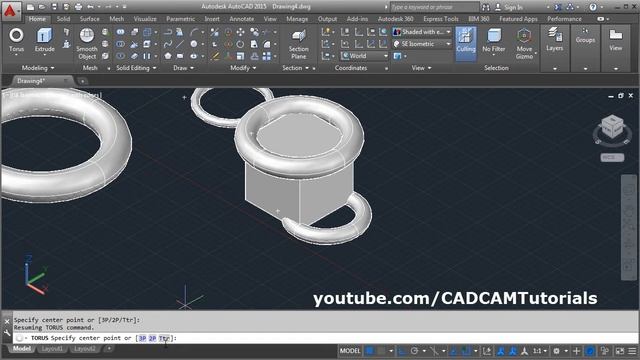This screenshot has height=360, width=640.
Task: Select the Section Plane tool
Action: (298, 44)
